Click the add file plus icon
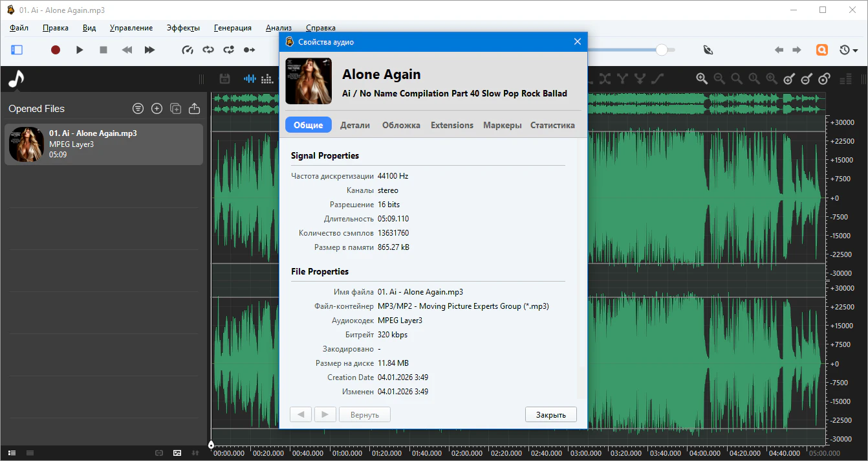Image resolution: width=868 pixels, height=461 pixels. (x=157, y=109)
